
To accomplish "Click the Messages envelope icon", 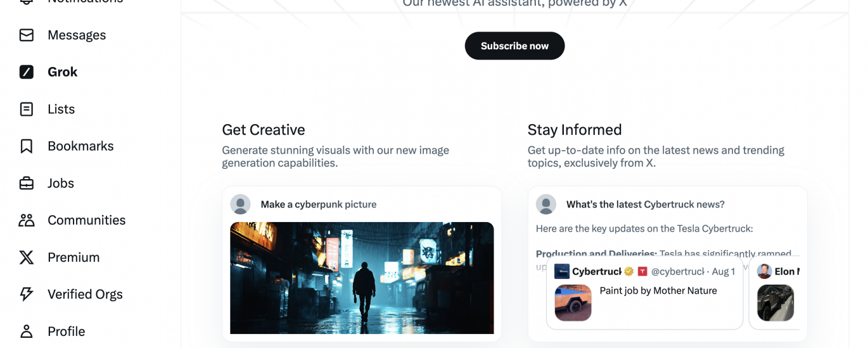I will click(27, 35).
